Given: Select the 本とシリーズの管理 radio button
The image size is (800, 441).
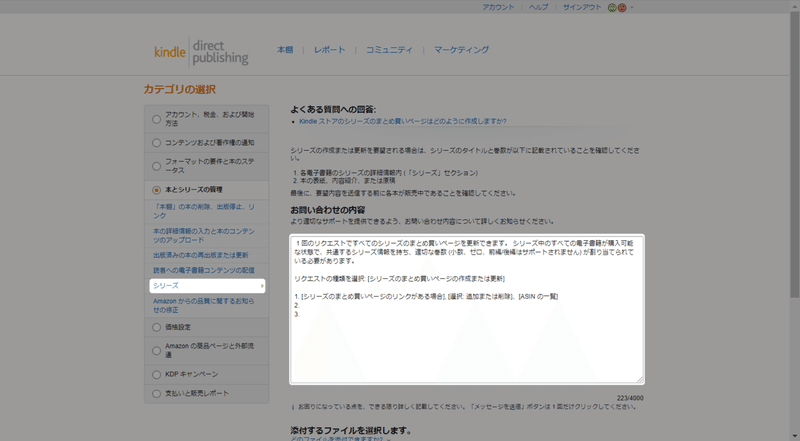Looking at the screenshot, I should point(157,190).
